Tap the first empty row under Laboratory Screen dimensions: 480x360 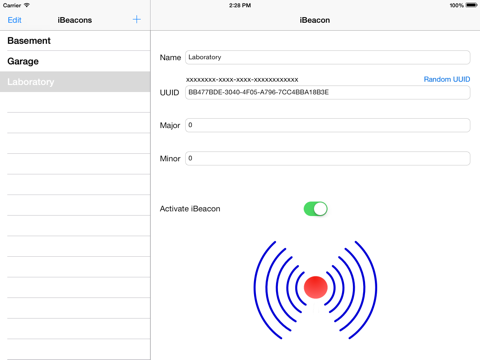(x=75, y=102)
